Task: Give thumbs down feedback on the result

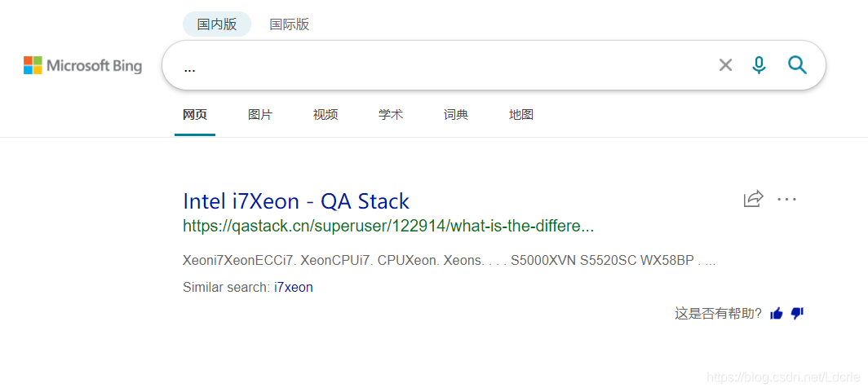Action: (x=796, y=314)
